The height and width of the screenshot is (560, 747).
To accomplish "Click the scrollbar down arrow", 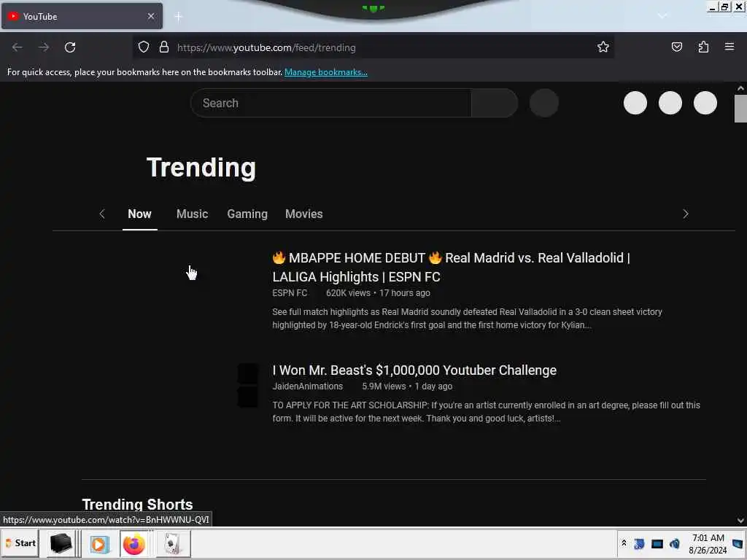I will 740,521.
